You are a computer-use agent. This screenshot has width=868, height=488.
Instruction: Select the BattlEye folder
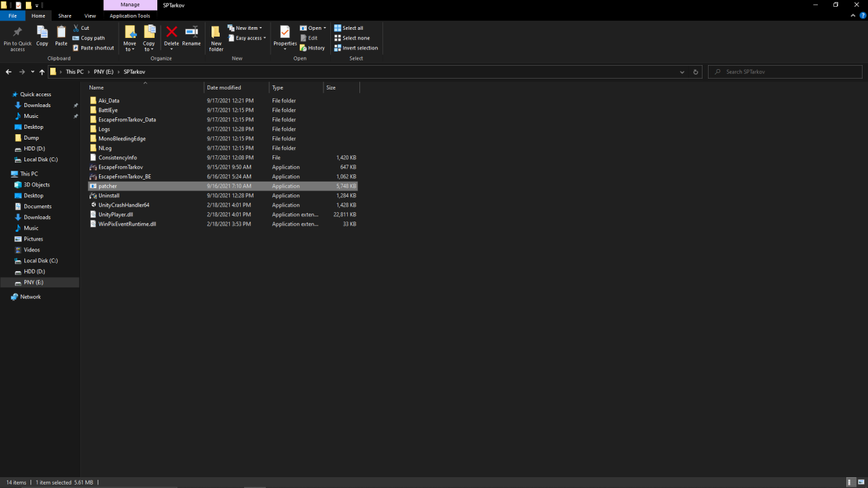108,110
